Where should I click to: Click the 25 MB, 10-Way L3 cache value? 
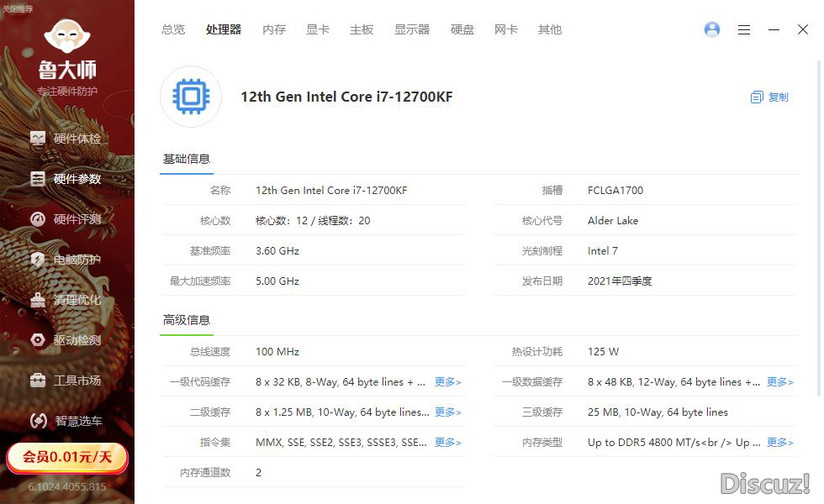click(658, 412)
